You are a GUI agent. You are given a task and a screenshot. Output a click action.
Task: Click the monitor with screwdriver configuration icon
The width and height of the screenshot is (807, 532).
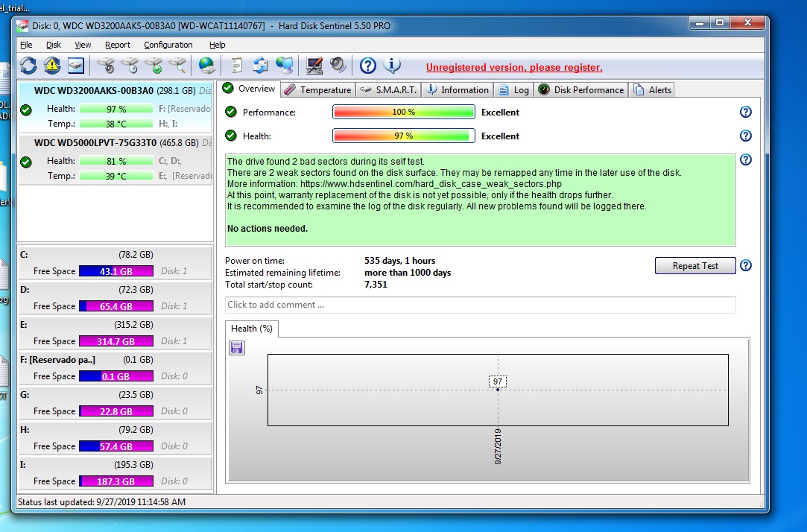[x=314, y=66]
